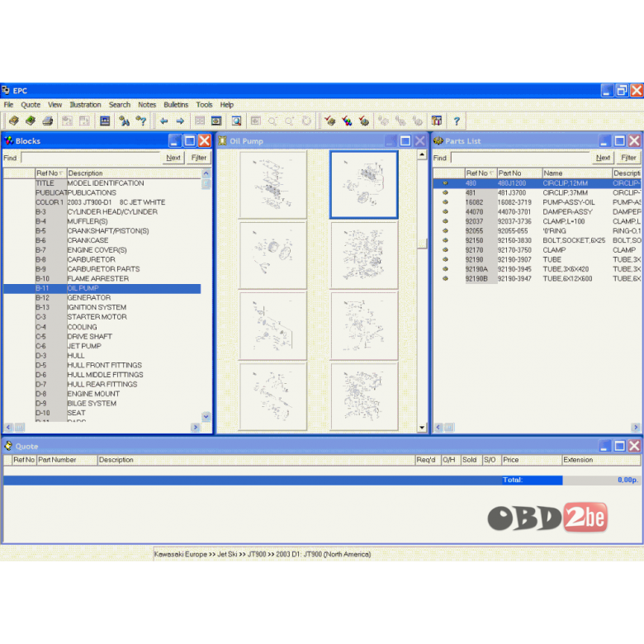Click the binoculars search icon
This screenshot has height=644, width=644.
pyautogui.click(x=124, y=121)
